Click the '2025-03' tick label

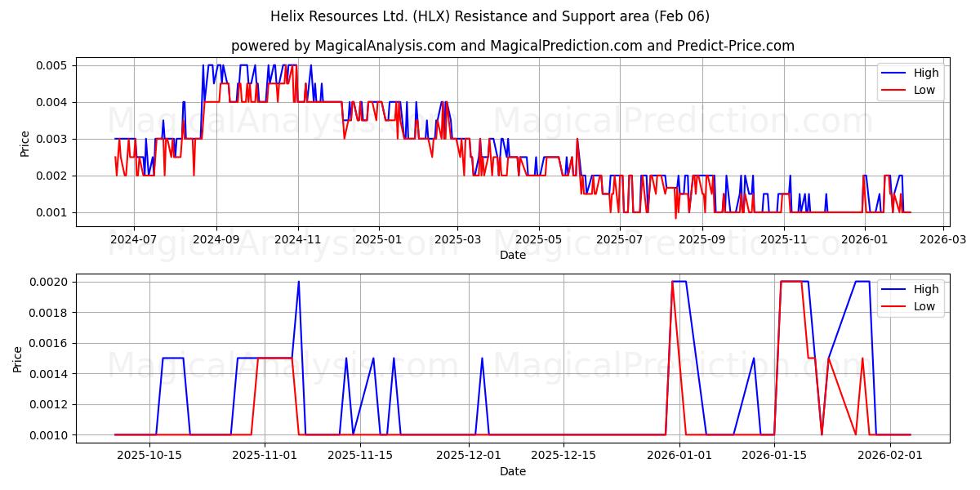[x=457, y=240]
